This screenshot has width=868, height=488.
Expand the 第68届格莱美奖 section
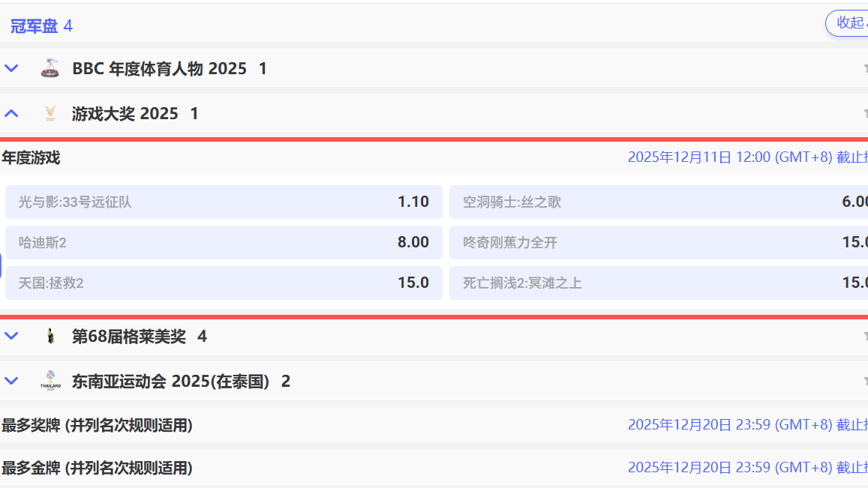coord(11,336)
